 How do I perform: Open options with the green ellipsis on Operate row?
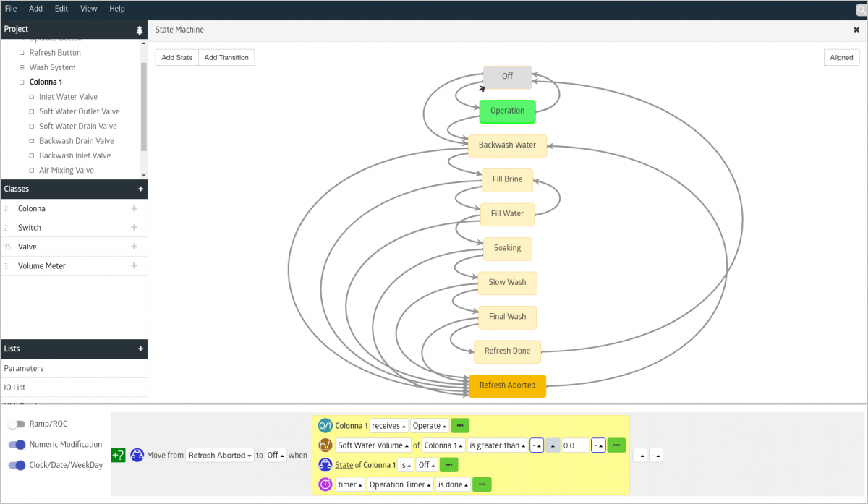coord(459,425)
